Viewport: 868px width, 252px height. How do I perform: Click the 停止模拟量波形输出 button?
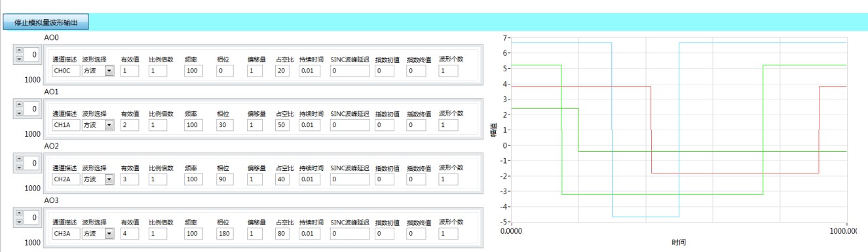[47, 22]
